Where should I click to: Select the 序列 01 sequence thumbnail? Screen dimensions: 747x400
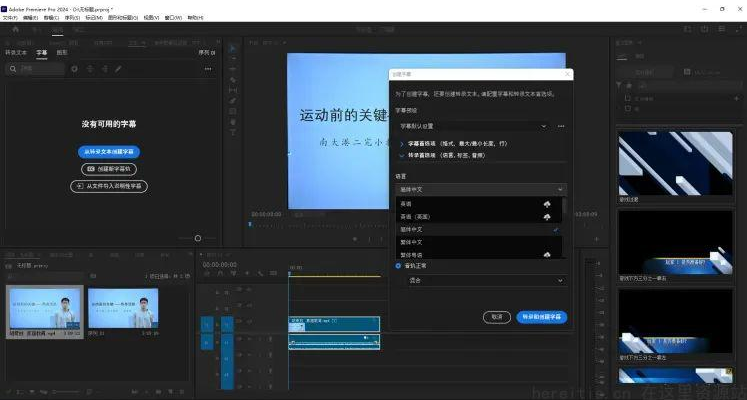[123, 308]
